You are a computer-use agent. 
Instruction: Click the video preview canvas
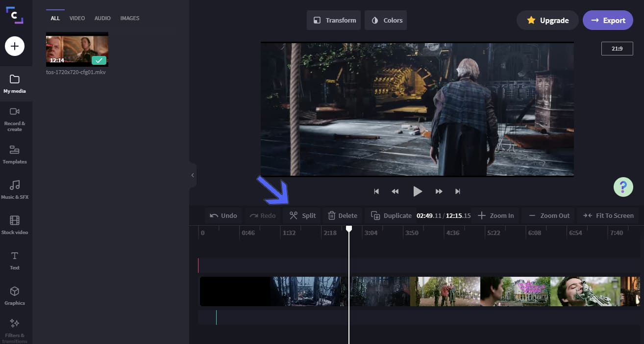[x=417, y=109]
